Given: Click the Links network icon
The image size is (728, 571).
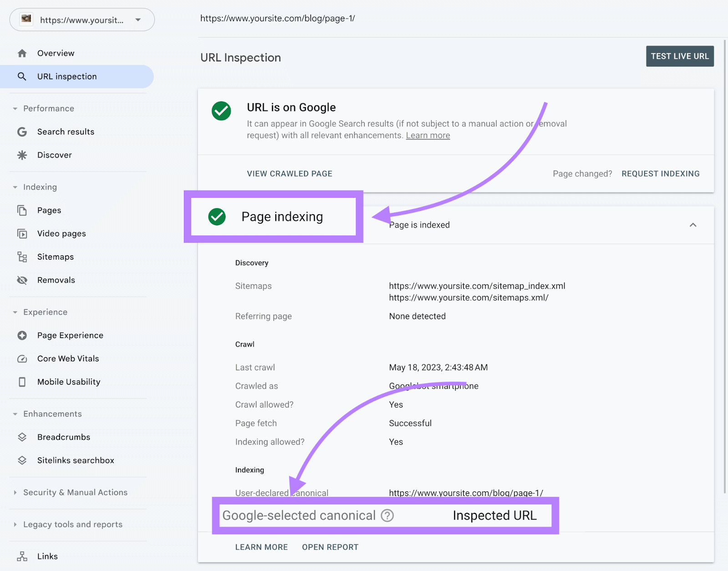Looking at the screenshot, I should pos(22,556).
